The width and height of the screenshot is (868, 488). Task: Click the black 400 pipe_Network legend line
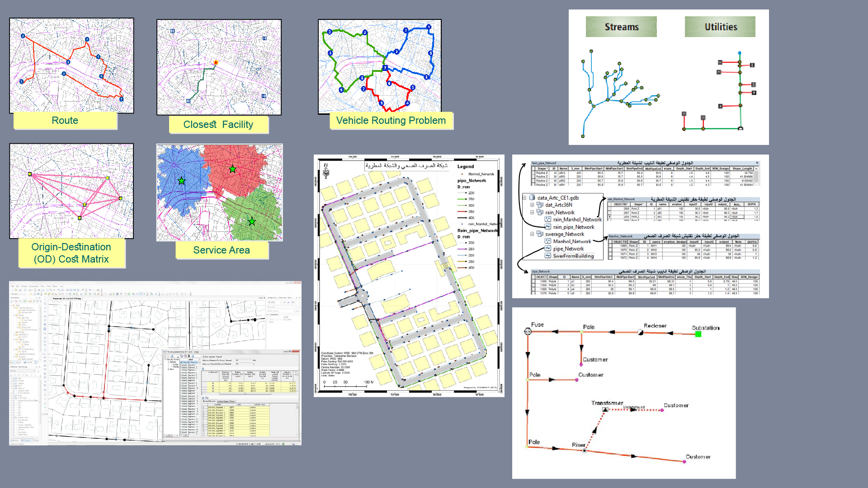462,218
